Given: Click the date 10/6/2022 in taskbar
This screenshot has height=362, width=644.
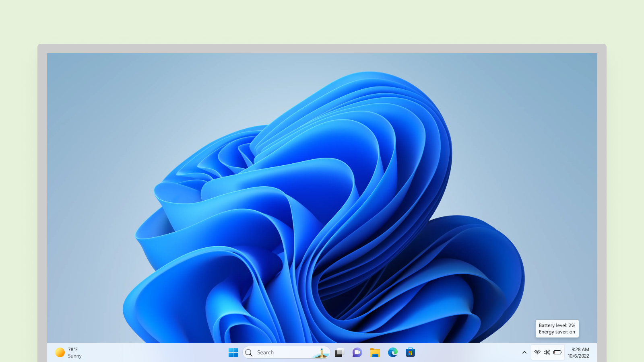Looking at the screenshot, I should [578, 356].
